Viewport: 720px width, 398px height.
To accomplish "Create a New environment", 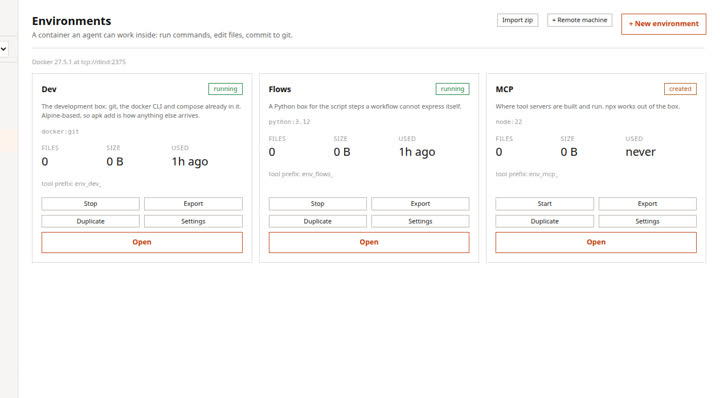I will click(x=664, y=24).
